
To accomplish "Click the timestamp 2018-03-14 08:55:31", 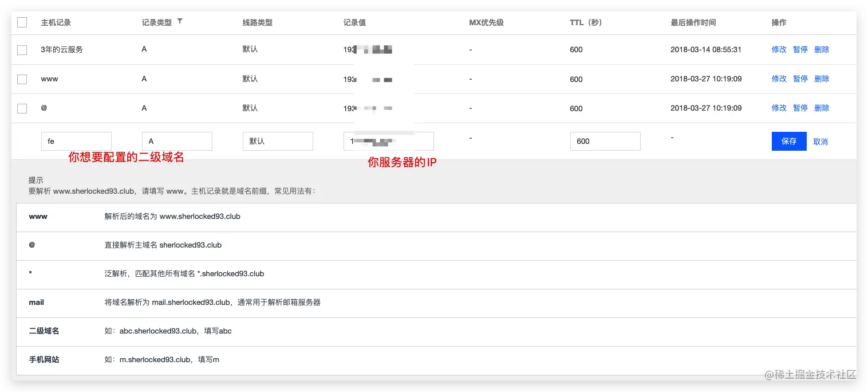I will pyautogui.click(x=706, y=49).
